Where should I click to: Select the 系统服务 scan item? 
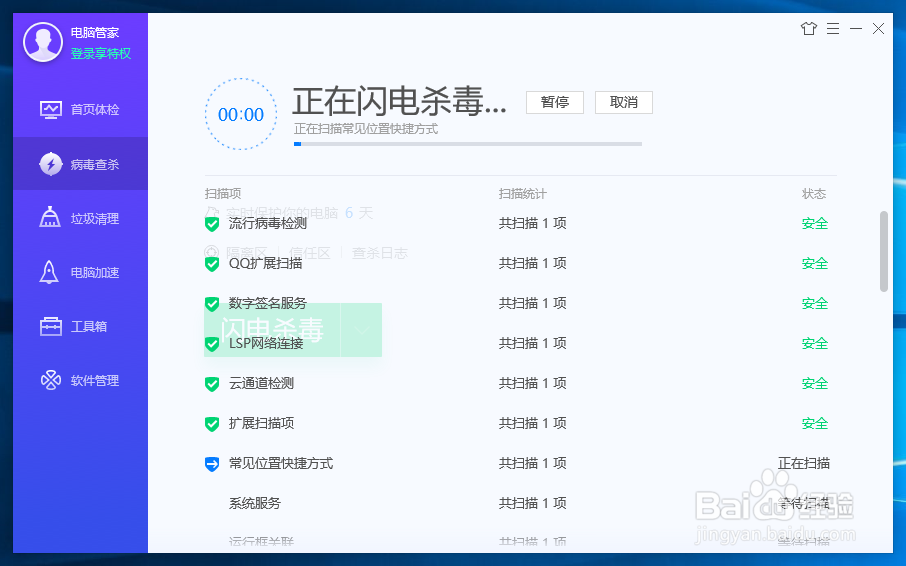(x=255, y=503)
